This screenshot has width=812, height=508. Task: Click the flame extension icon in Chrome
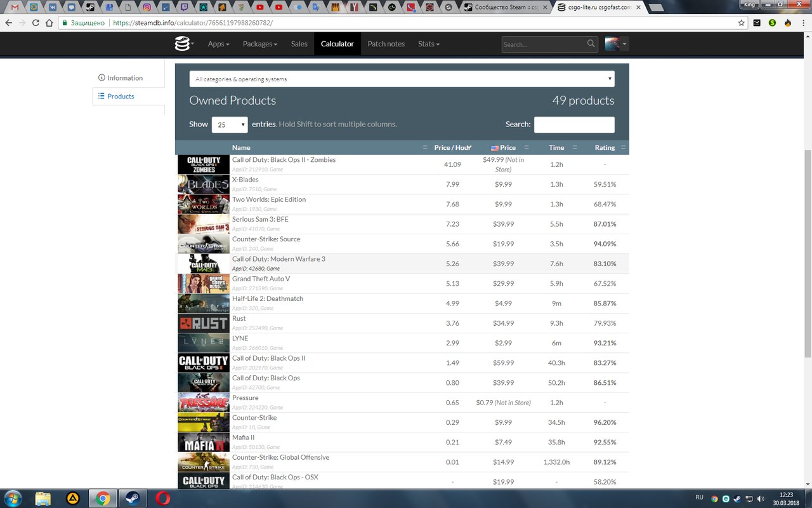787,22
